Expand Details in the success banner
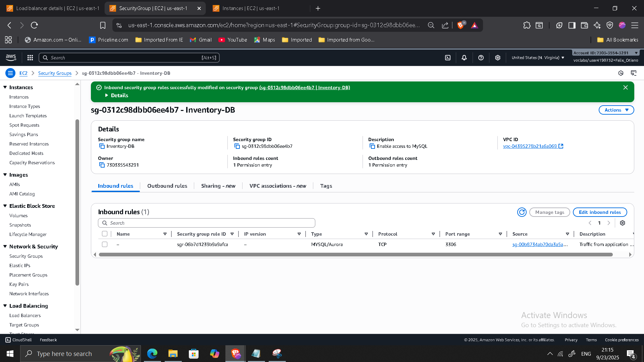The width and height of the screenshot is (644, 362). [116, 96]
